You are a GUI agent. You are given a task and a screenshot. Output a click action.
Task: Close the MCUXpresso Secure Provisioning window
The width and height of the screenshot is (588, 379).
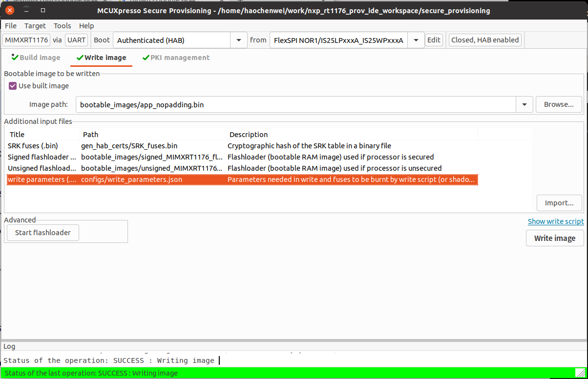pyautogui.click(x=10, y=10)
